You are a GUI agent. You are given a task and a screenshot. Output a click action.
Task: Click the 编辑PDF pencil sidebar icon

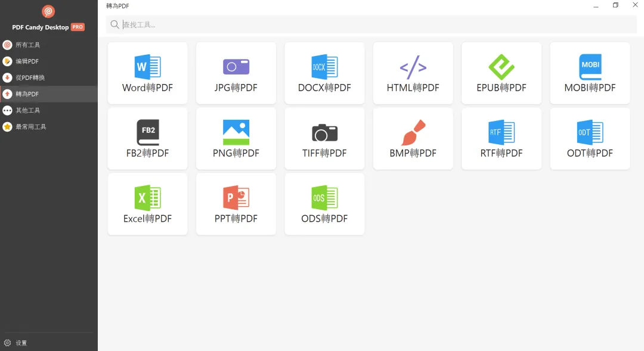pos(7,61)
